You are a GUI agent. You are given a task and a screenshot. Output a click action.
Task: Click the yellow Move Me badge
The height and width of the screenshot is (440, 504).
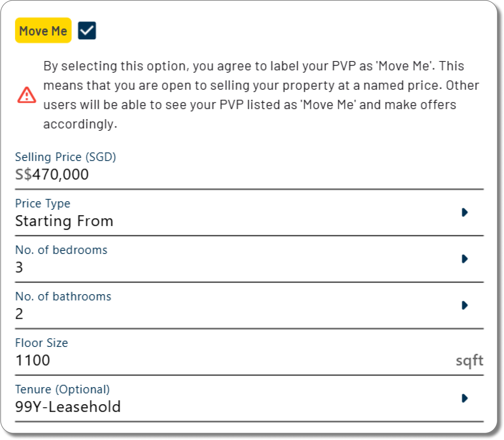coord(43,30)
